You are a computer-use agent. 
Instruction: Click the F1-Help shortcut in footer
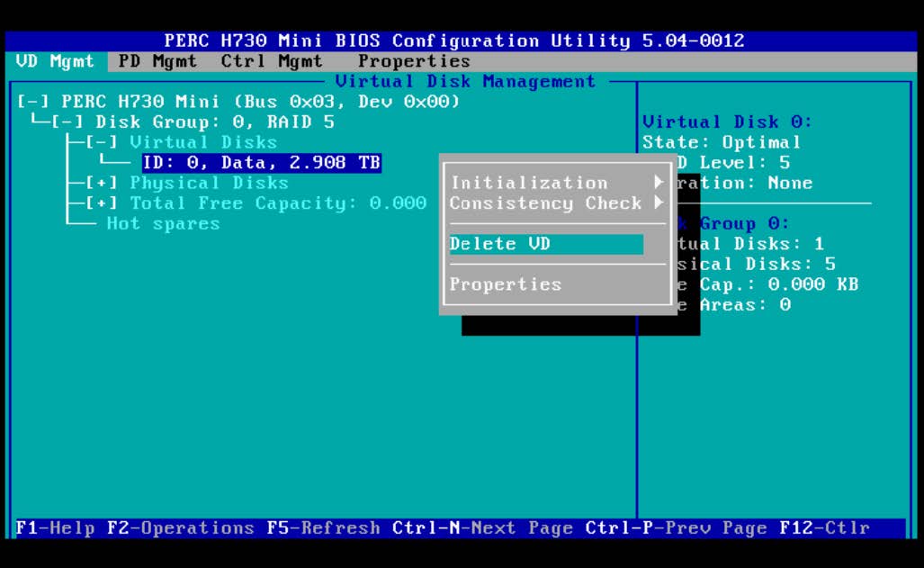[x=56, y=527]
